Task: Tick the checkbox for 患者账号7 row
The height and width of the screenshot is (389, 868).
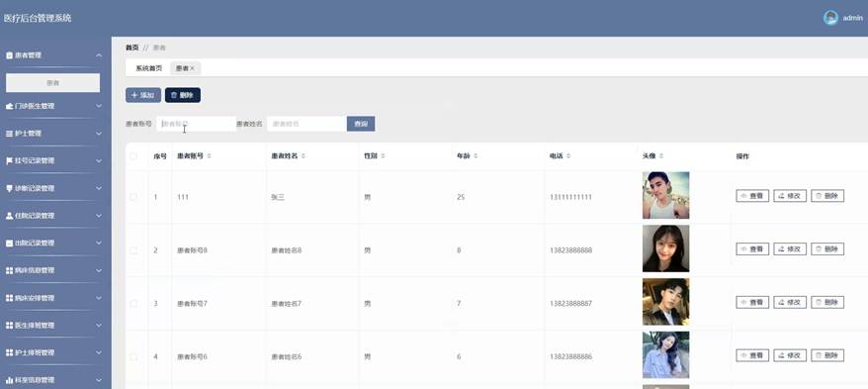Action: (x=133, y=304)
